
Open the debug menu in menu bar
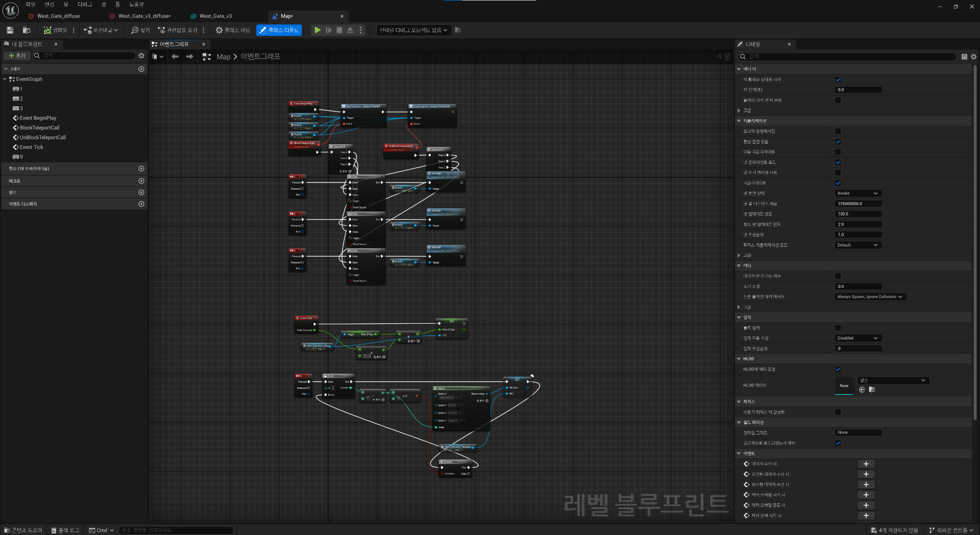[85, 4]
